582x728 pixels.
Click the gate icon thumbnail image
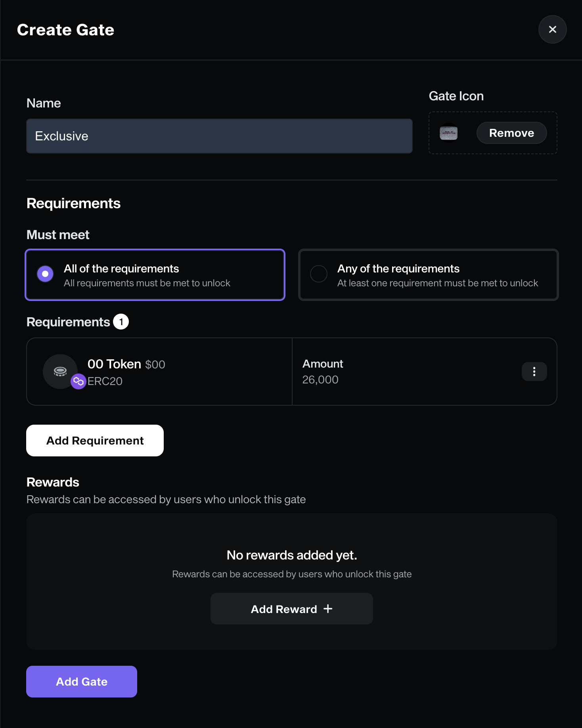449,133
